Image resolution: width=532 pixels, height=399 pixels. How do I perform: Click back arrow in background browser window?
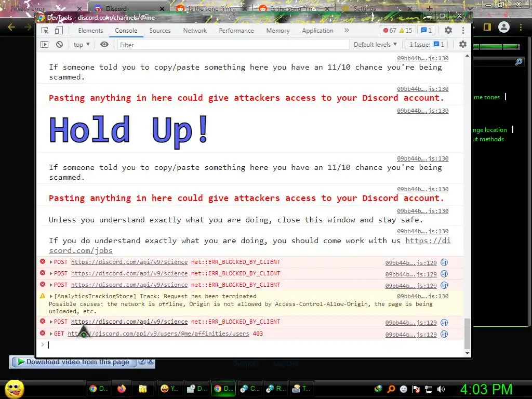click(x=11, y=27)
